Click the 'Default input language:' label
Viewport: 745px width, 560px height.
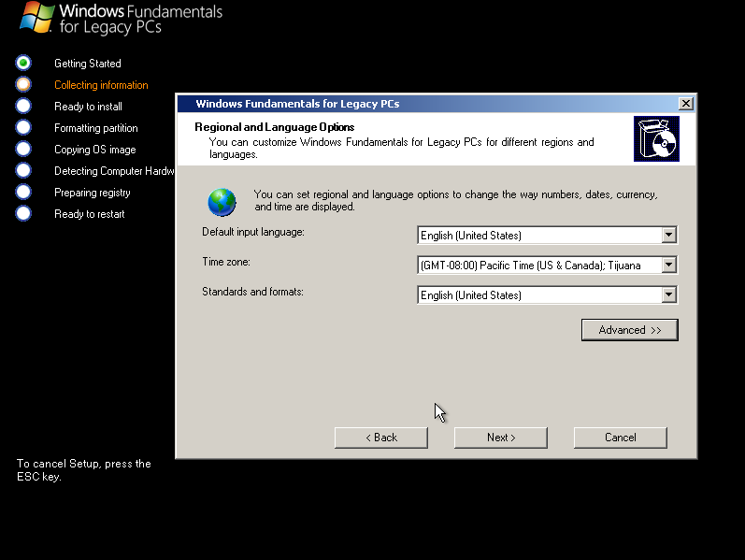tap(253, 232)
